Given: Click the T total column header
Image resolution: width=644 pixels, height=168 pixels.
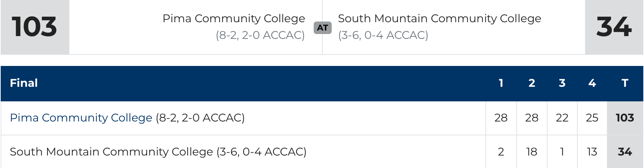Looking at the screenshot, I should tap(625, 83).
